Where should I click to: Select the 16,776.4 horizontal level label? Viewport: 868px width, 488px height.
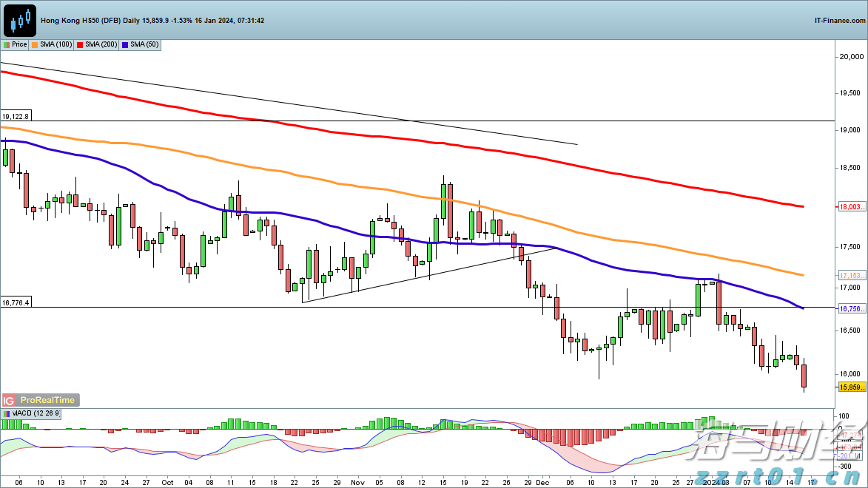(16, 302)
